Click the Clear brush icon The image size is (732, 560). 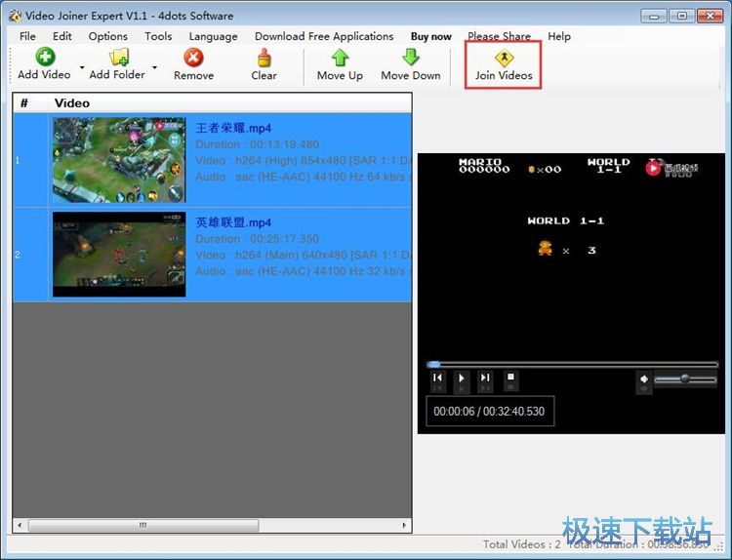coord(264,58)
